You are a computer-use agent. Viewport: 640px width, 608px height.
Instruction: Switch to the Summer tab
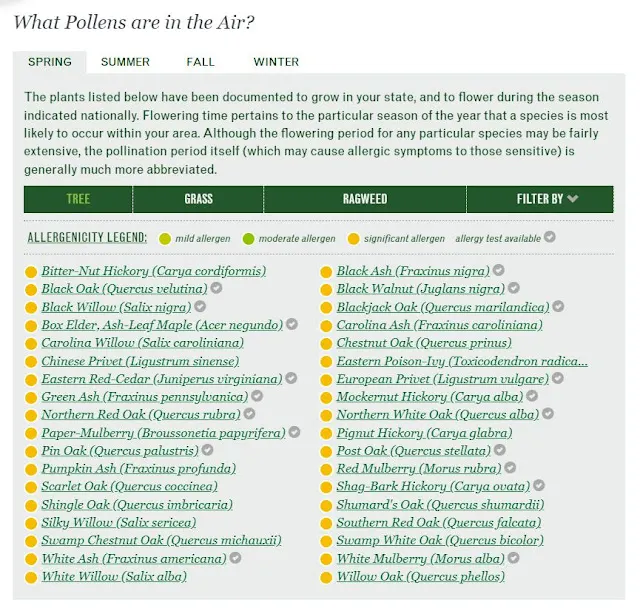(125, 62)
